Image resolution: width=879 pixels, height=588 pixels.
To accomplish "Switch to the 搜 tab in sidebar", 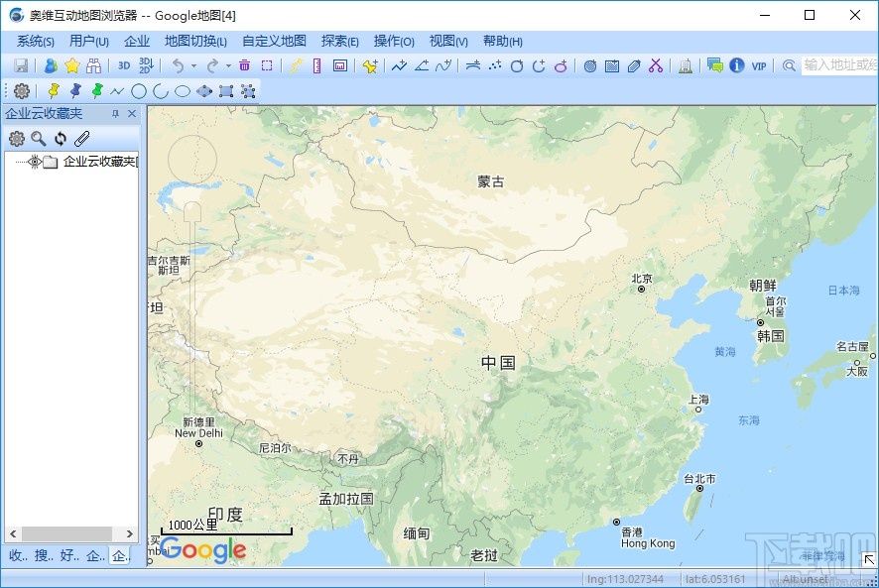I will coord(46,556).
